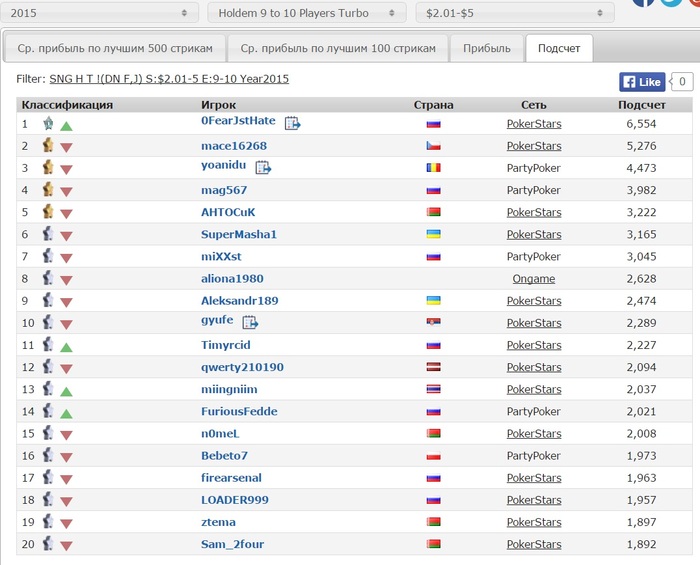Open player profile miXXst
700x565 pixels.
click(221, 257)
